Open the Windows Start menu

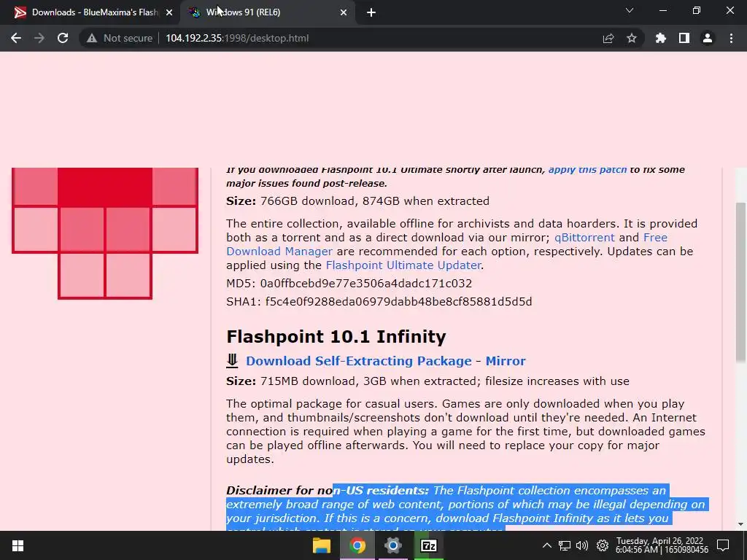(18, 545)
